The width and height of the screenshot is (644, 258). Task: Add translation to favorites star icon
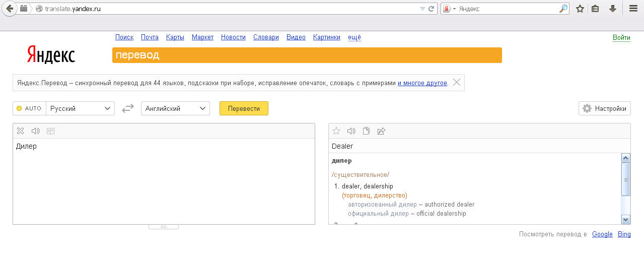point(336,131)
